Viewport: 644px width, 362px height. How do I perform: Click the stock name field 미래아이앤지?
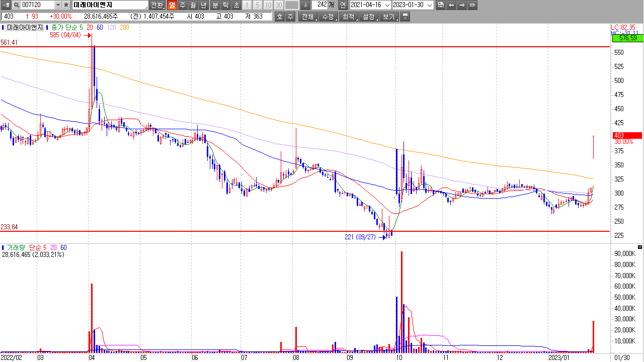pos(110,5)
